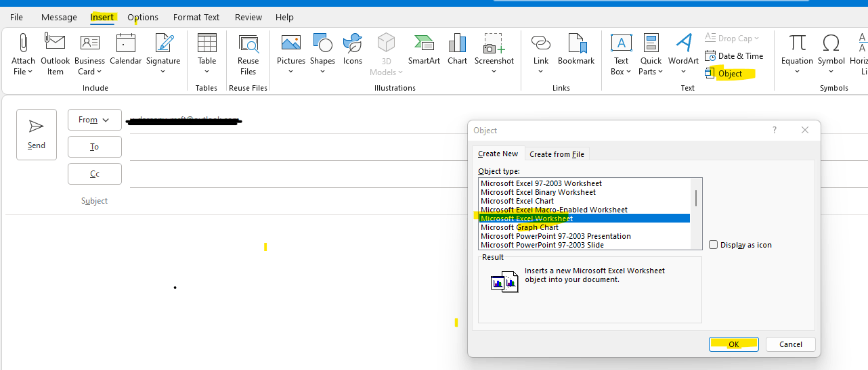Switch to the Options ribbon tab

[x=143, y=17]
